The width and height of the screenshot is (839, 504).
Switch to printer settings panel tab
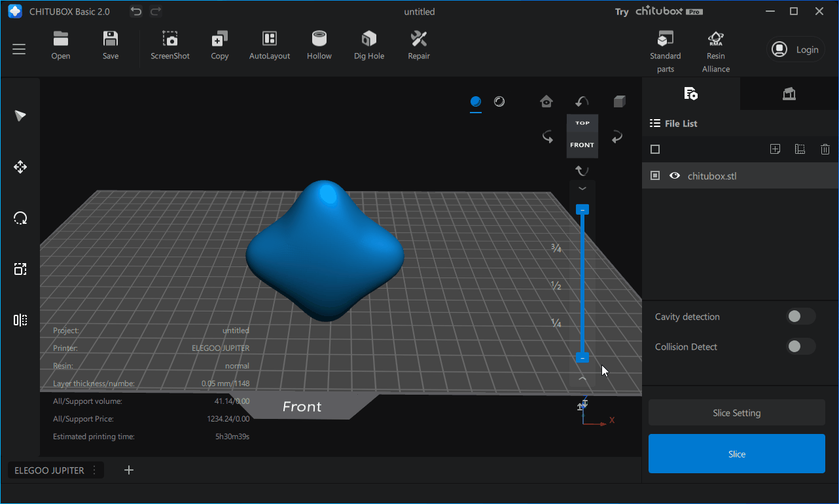pos(789,94)
